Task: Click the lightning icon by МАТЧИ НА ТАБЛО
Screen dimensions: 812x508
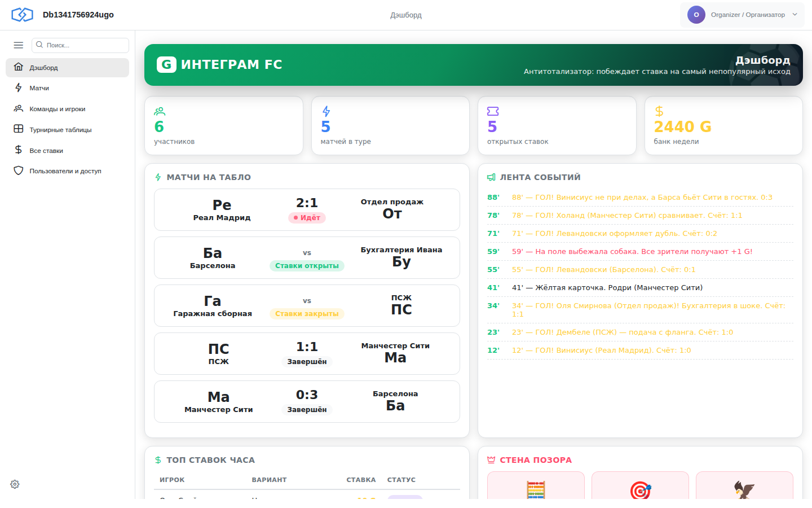Action: pyautogui.click(x=158, y=177)
